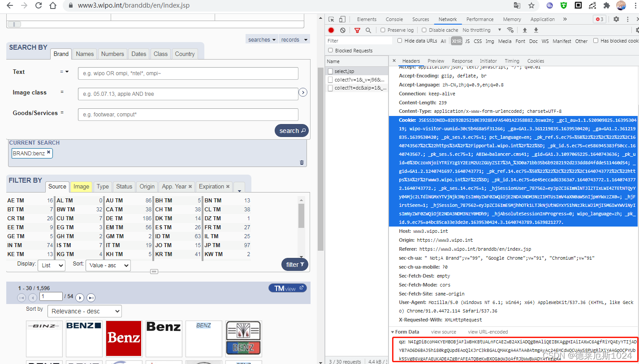
Task: Check Blocked Requests option
Action: pyautogui.click(x=331, y=51)
